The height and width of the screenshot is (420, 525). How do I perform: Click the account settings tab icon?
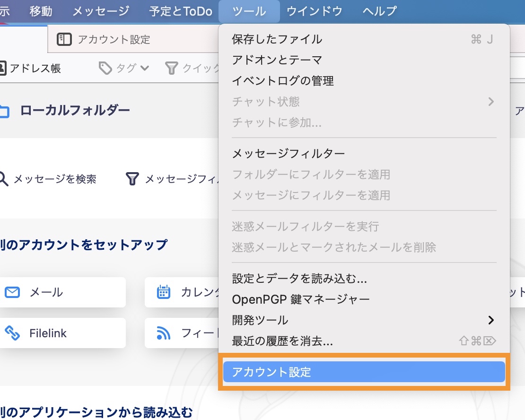coord(64,39)
